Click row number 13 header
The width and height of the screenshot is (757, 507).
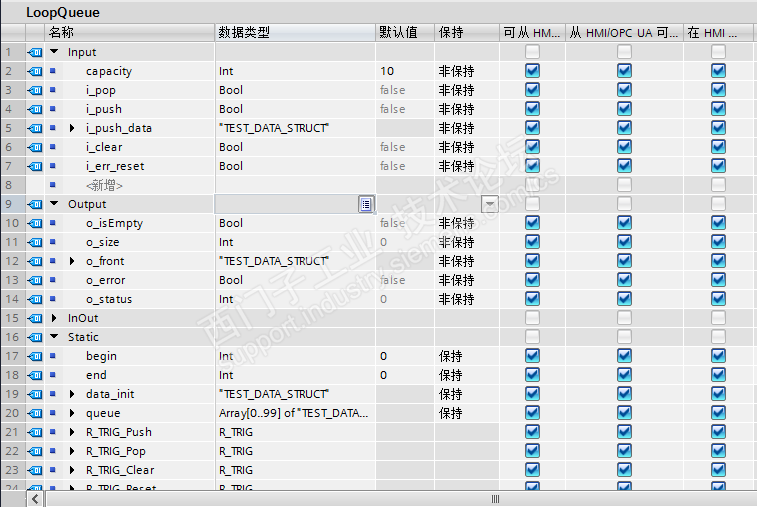(13, 281)
